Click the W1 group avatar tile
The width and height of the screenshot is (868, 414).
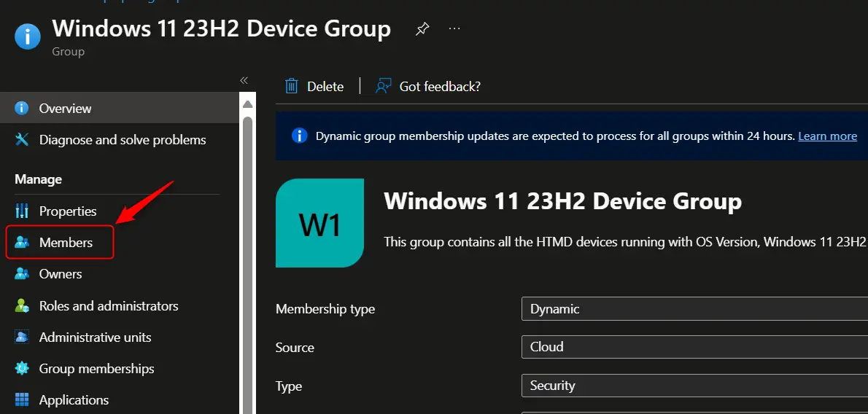pyautogui.click(x=319, y=223)
